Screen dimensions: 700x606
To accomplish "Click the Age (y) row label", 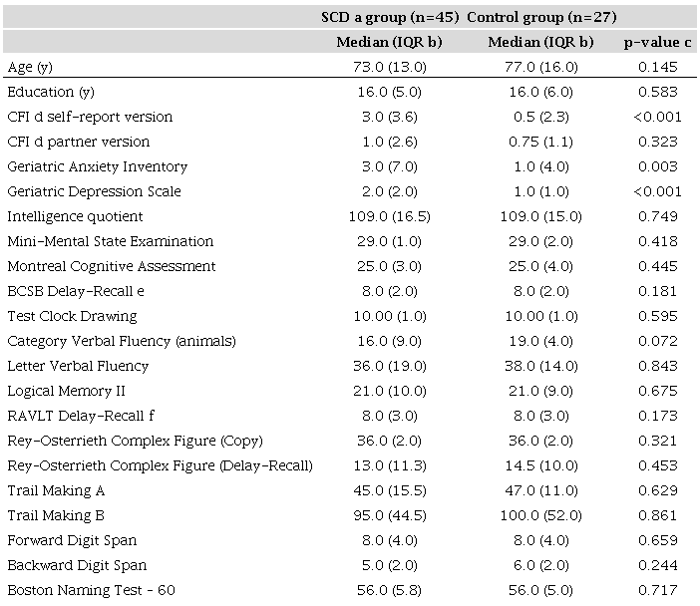I will [x=33, y=67].
